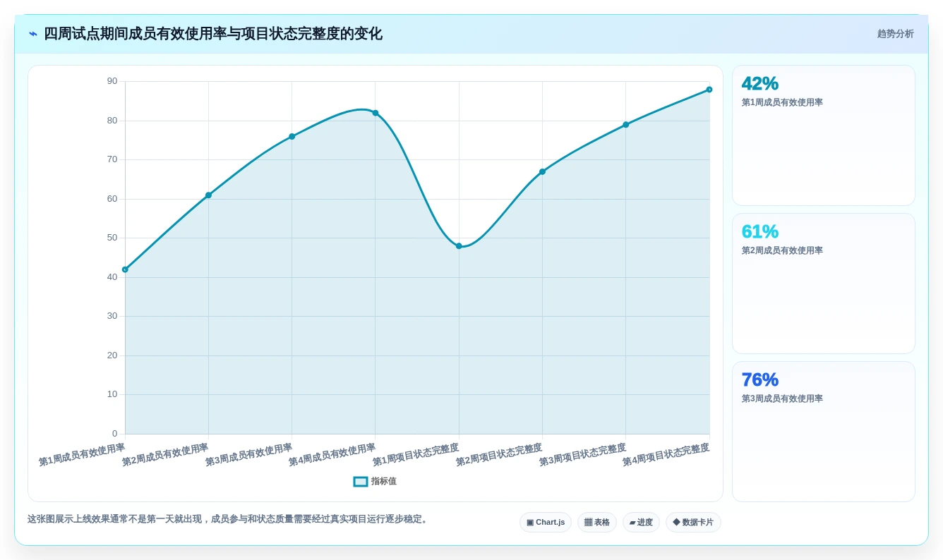Click the data point for 第4周项目状态完整度
Screen dimensions: 943x560
709,90
